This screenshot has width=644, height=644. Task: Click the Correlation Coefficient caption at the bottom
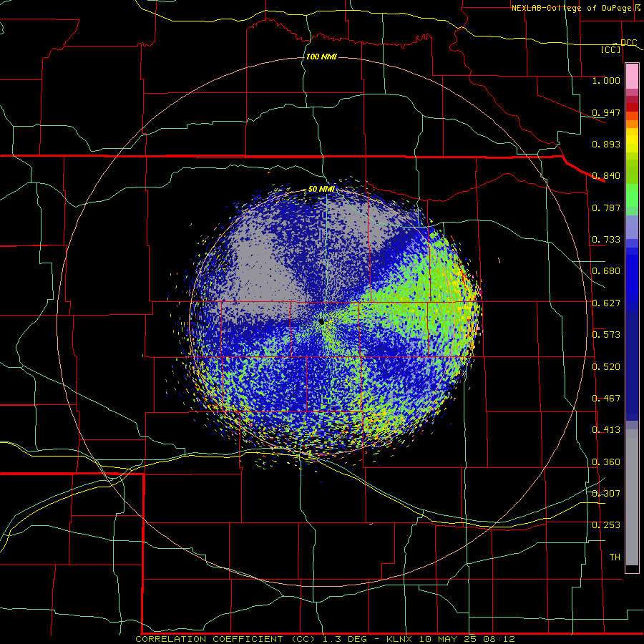325,639
